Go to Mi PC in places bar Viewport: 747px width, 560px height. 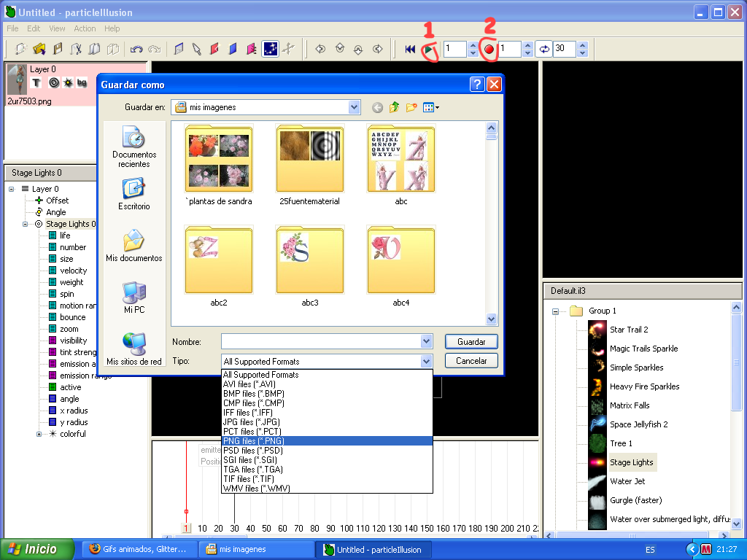[x=134, y=297]
